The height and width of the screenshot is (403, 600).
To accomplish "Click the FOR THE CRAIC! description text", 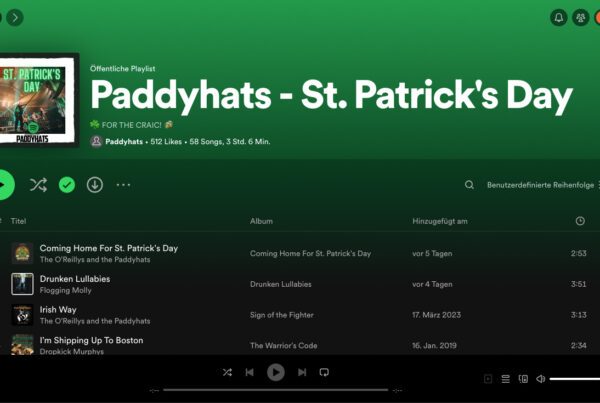I will coord(132,125).
